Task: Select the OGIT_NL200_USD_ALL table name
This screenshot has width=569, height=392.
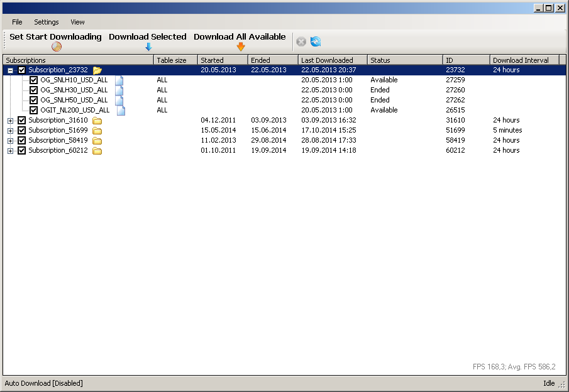Action: point(75,110)
